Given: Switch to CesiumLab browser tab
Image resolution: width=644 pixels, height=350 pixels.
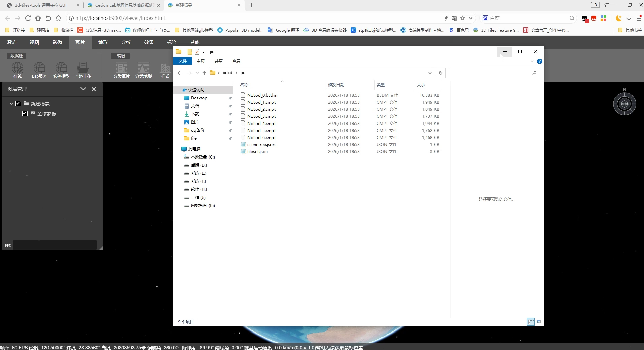Looking at the screenshot, I should [x=124, y=5].
